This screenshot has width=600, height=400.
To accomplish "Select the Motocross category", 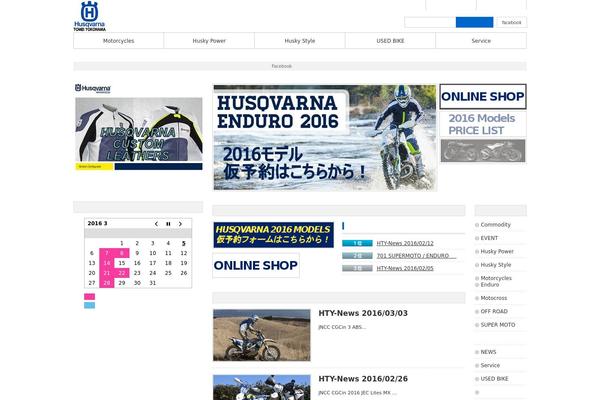I will point(494,298).
